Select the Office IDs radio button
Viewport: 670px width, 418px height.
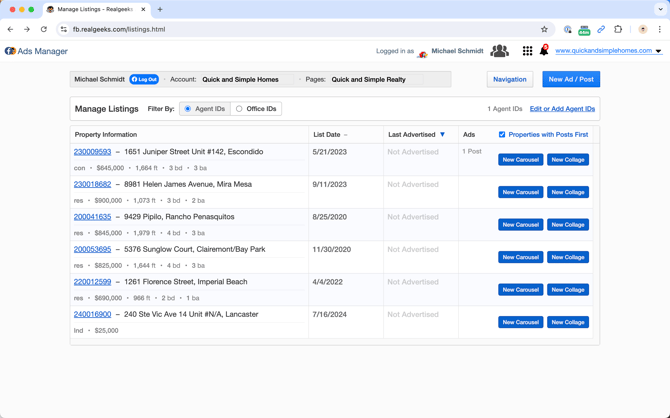point(239,109)
